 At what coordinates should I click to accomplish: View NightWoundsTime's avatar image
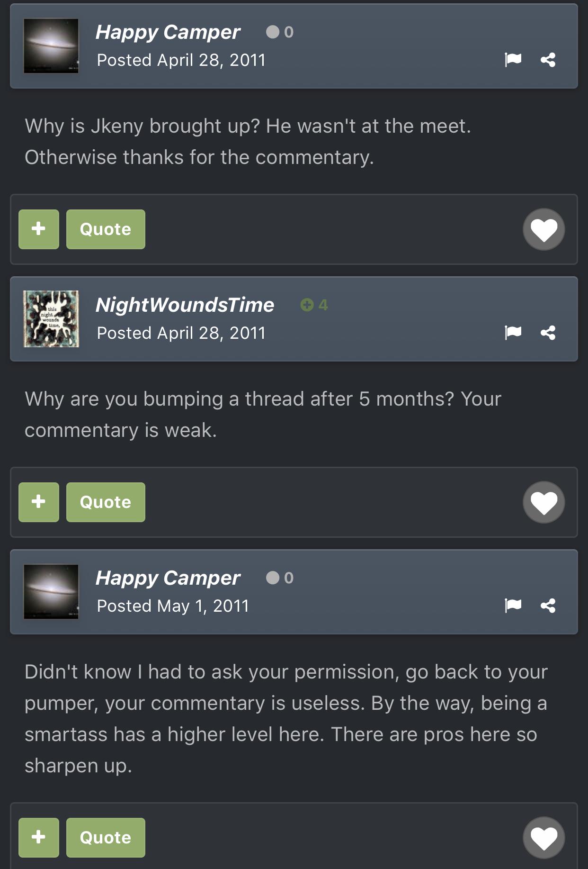51,319
